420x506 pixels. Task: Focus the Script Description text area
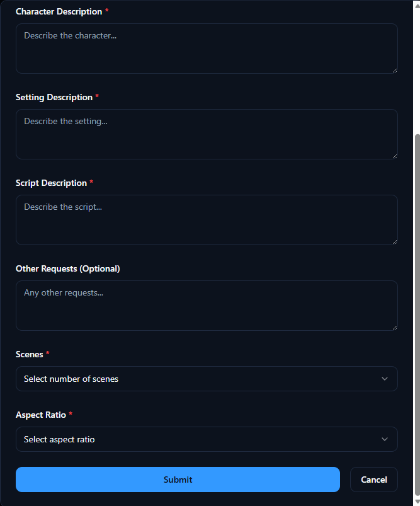[x=207, y=220]
